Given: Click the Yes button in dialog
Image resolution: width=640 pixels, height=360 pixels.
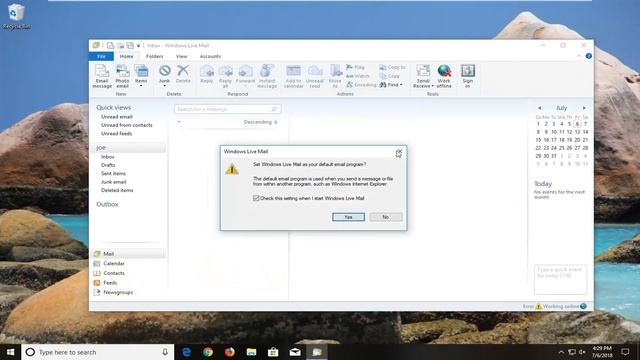Looking at the screenshot, I should 348,217.
